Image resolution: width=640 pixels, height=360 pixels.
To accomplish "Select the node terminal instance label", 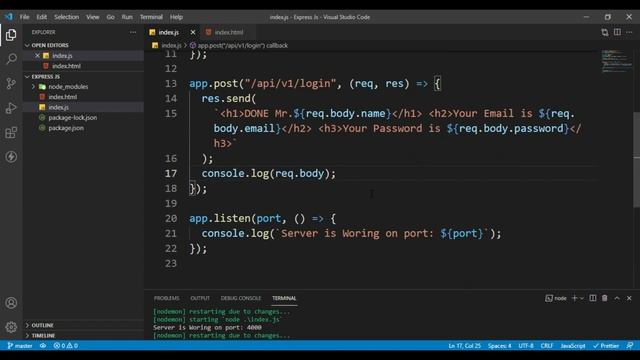I will (x=556, y=298).
